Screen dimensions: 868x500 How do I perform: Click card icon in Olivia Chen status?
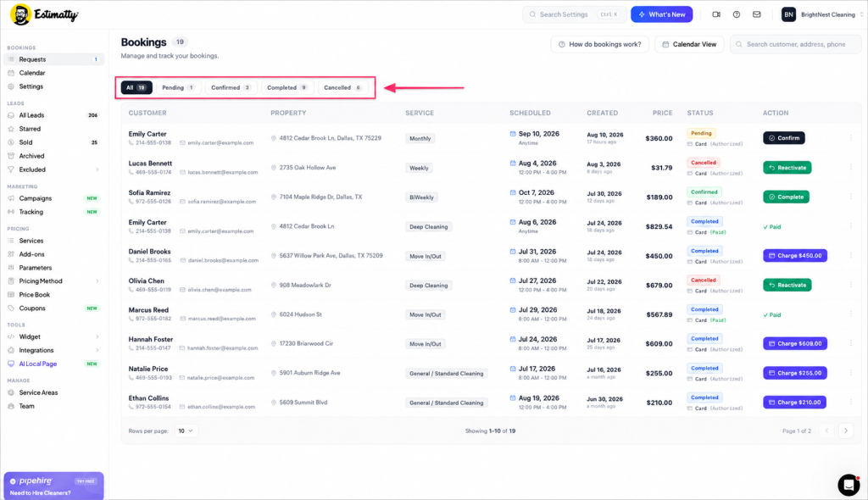click(690, 291)
